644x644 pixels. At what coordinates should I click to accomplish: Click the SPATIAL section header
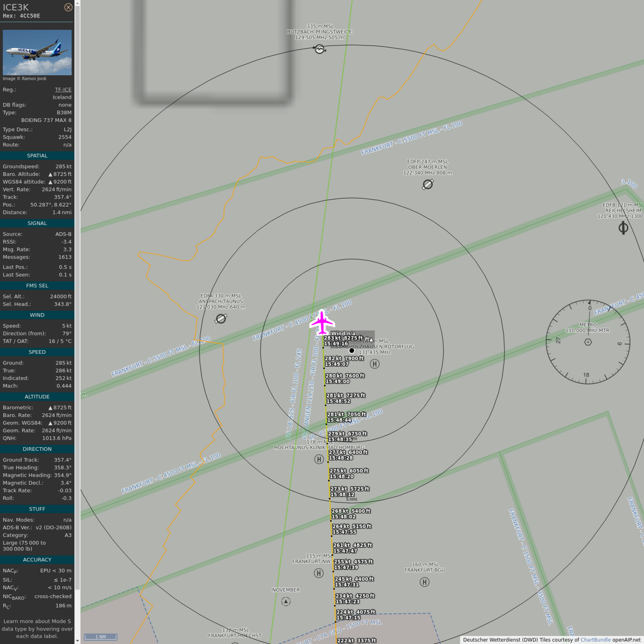coord(37,156)
